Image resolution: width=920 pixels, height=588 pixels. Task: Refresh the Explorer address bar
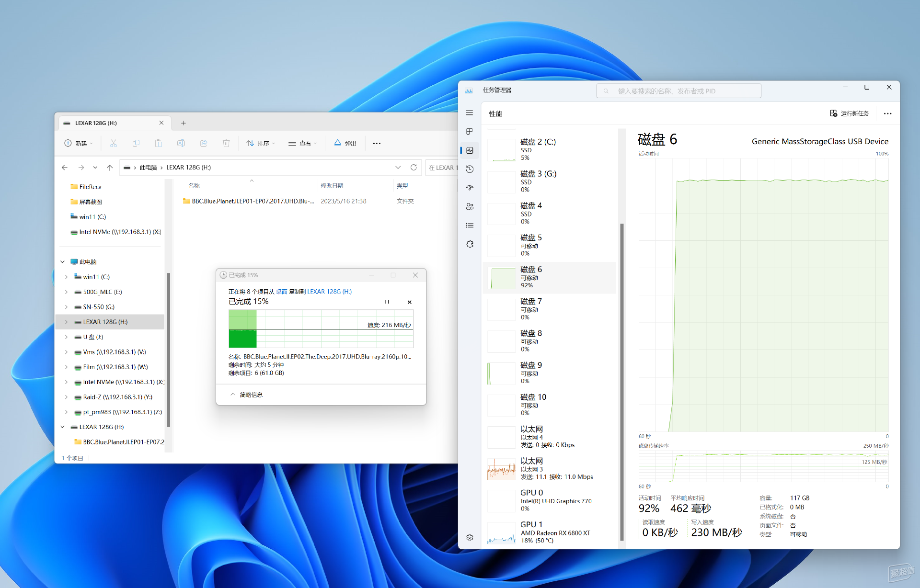(414, 168)
